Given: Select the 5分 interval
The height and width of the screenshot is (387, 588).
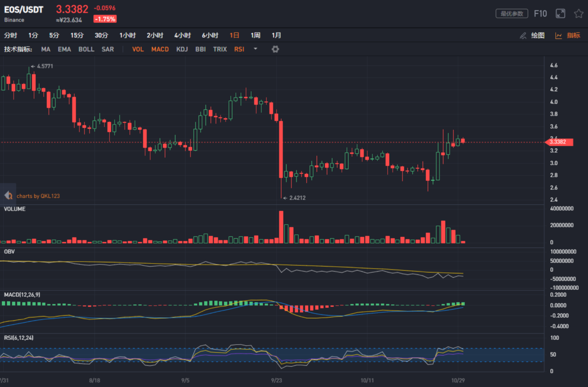Looking at the screenshot, I should pyautogui.click(x=54, y=36).
